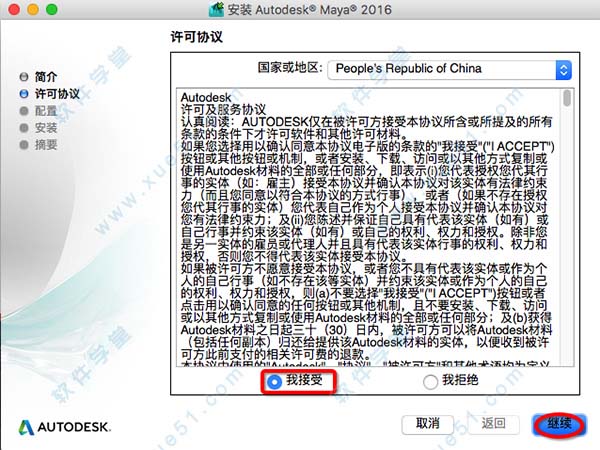Click the Autodesk logo

tap(64, 427)
